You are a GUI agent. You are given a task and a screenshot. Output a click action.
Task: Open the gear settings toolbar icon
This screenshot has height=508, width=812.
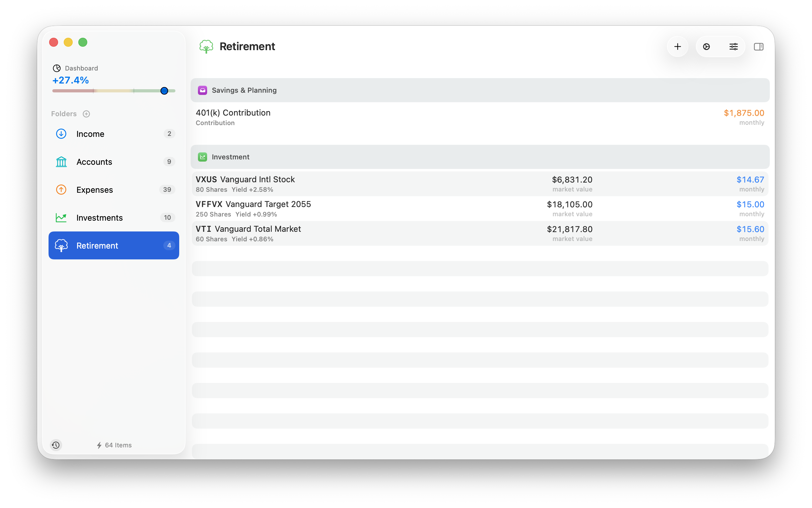click(706, 46)
